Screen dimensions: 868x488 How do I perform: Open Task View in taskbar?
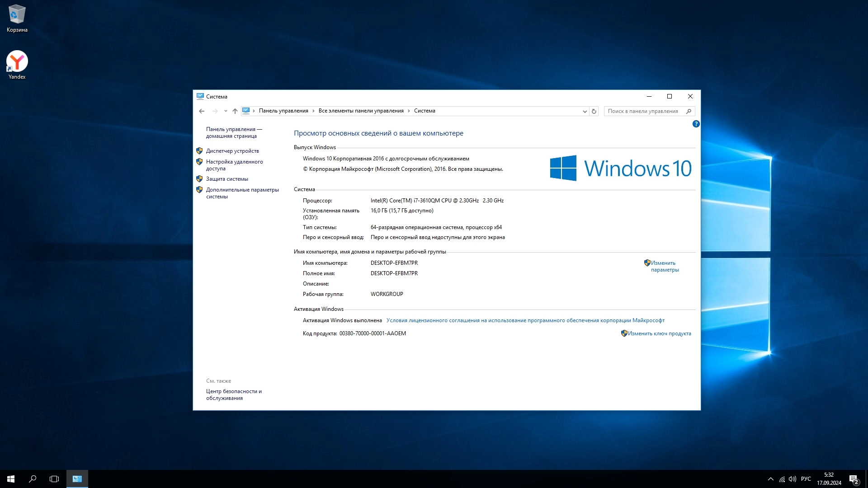54,479
